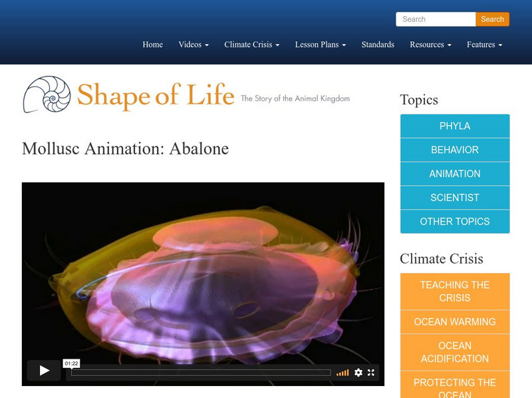532x398 pixels.
Task: Click the orange Search button
Action: (x=492, y=19)
